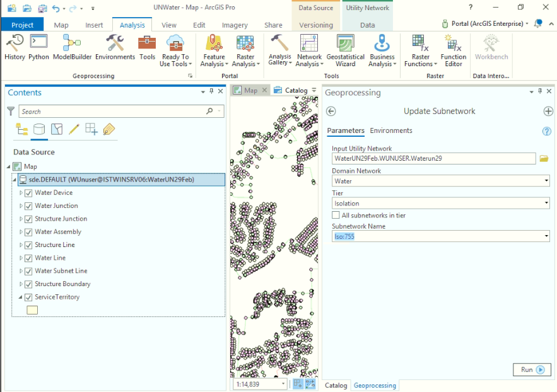Screen dimensions: 557x392
Task: Switch to List By Drawing Order view
Action: (22, 129)
